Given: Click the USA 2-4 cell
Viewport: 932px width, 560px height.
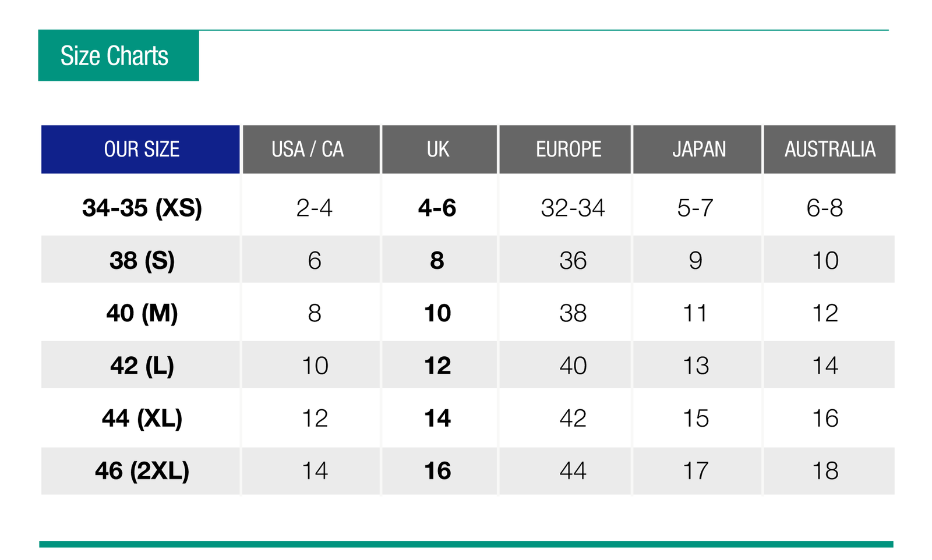Looking at the screenshot, I should pos(315,208).
